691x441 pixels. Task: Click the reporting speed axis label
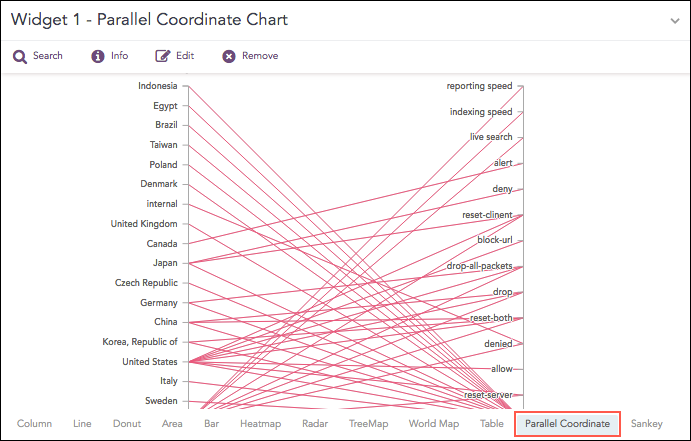point(479,86)
